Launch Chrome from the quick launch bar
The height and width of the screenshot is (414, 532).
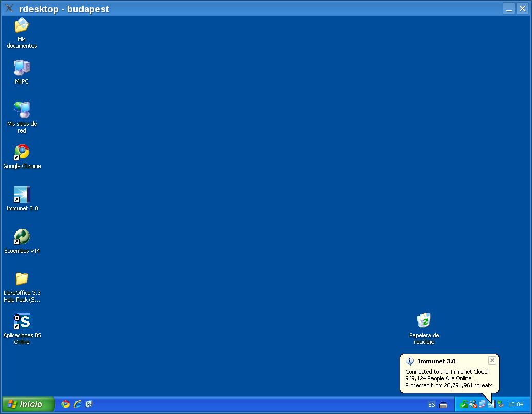point(65,404)
